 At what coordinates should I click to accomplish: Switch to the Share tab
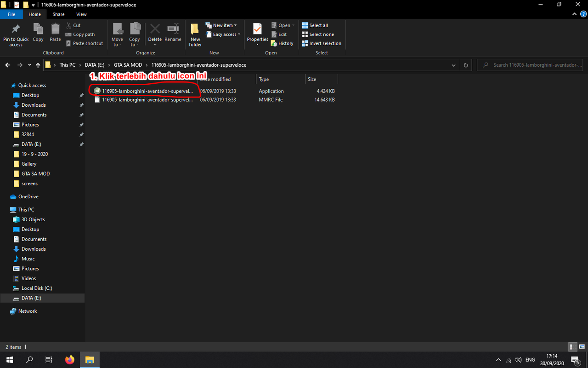[58, 14]
